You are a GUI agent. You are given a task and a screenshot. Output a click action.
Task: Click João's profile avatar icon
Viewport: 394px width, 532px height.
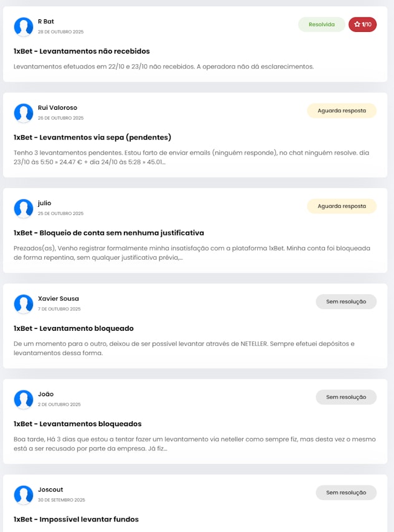(x=23, y=399)
